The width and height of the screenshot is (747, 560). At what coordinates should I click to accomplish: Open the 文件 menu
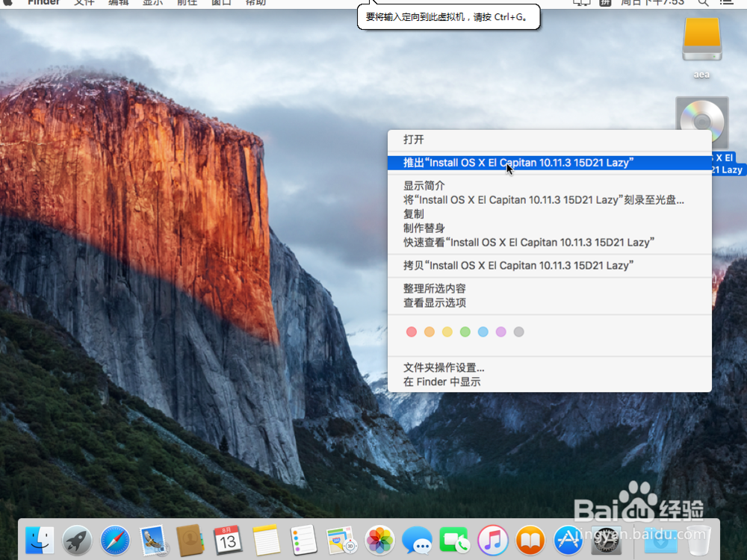(x=84, y=4)
